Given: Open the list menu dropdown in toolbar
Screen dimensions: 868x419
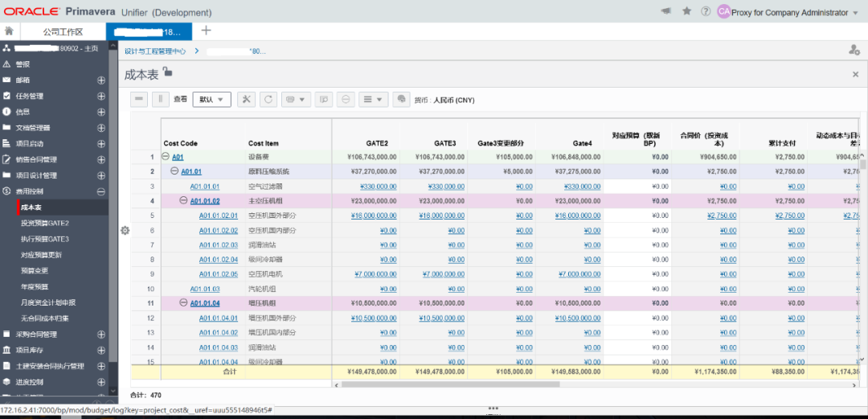Looking at the screenshot, I should click(x=373, y=99).
